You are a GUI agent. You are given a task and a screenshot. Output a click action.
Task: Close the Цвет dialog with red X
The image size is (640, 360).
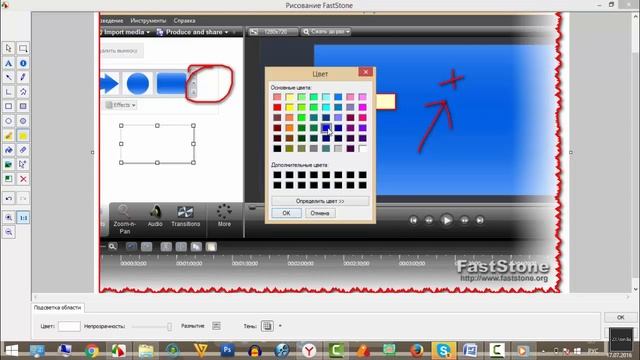click(366, 72)
